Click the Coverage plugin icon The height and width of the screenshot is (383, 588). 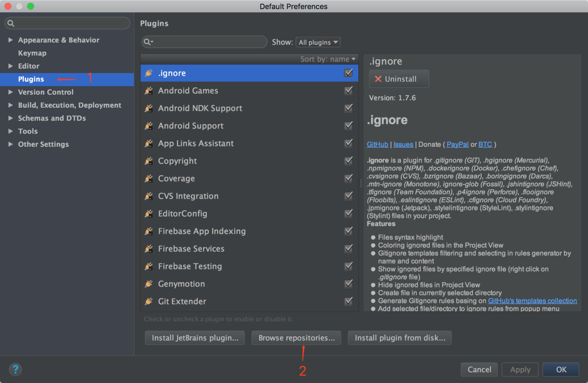(149, 178)
